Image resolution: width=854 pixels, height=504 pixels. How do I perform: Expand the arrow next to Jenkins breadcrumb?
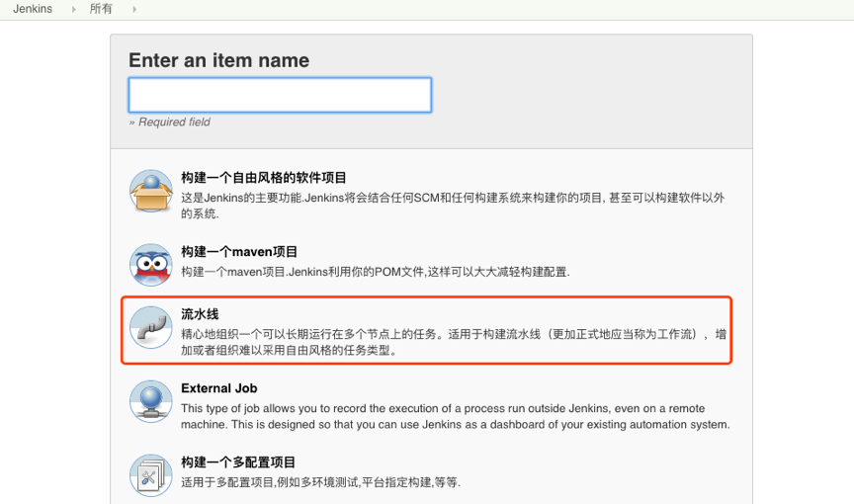point(74,9)
